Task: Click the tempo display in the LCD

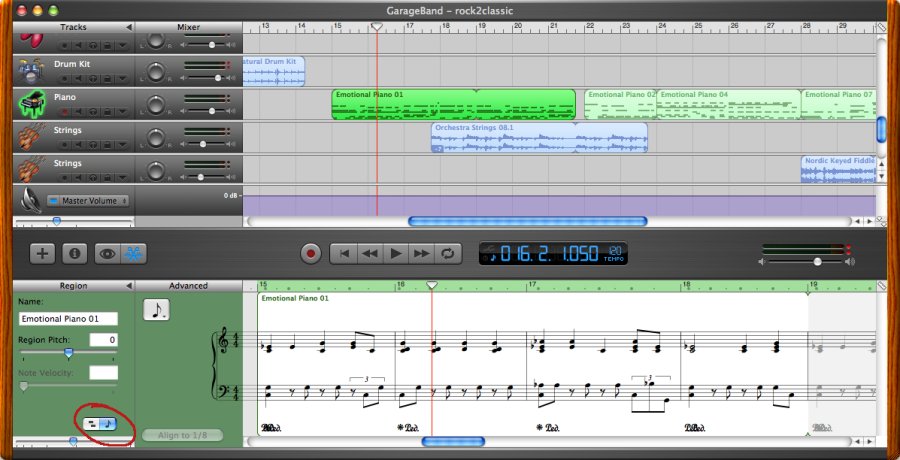Action: (614, 253)
